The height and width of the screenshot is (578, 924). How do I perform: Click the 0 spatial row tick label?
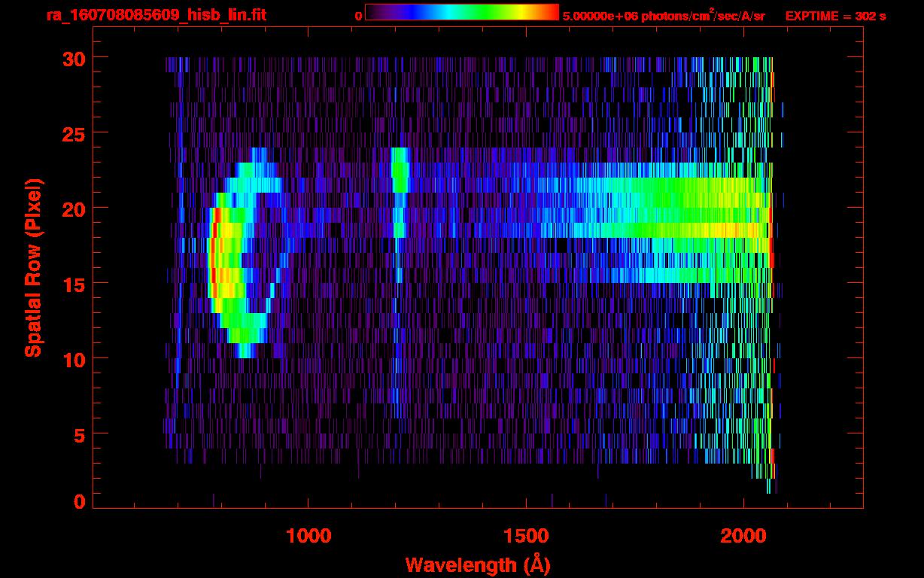(x=78, y=502)
